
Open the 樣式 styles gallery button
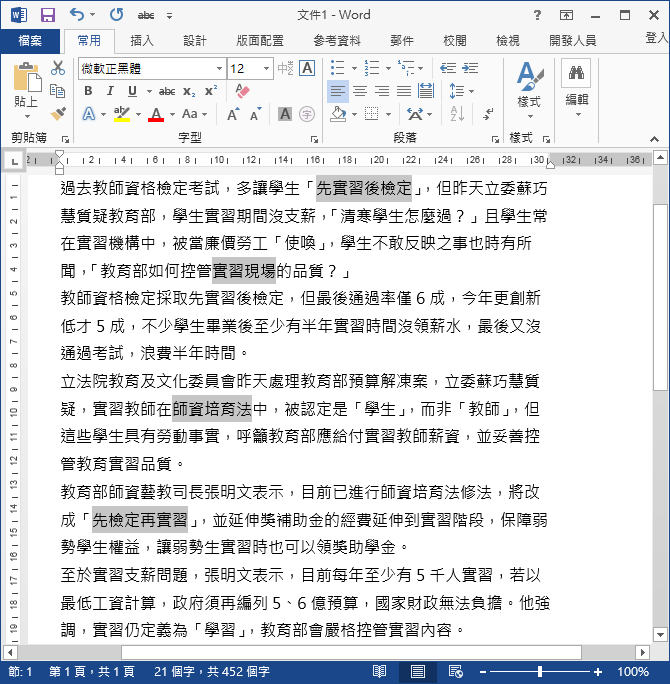click(x=530, y=89)
